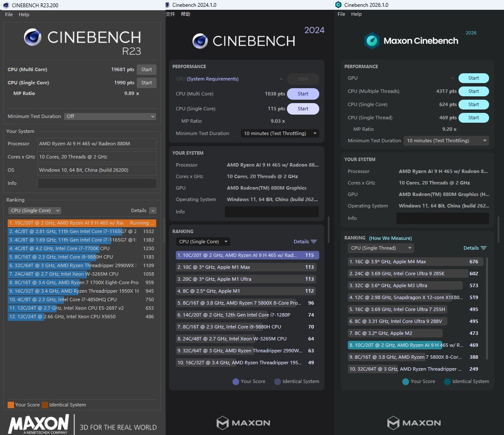This screenshot has height=435, width=504.
Task: Start CPU (Single Core) test in Cinebench 2026
Action: pyautogui.click(x=473, y=104)
